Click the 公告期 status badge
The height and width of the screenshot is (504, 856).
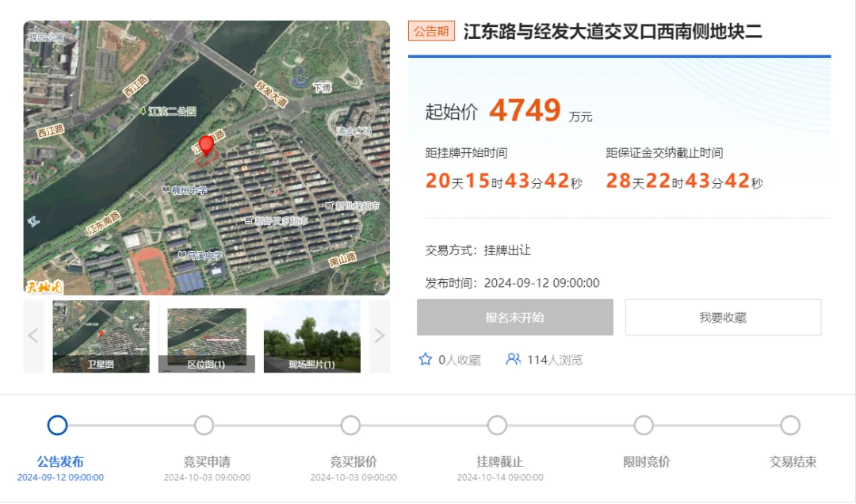pos(431,32)
